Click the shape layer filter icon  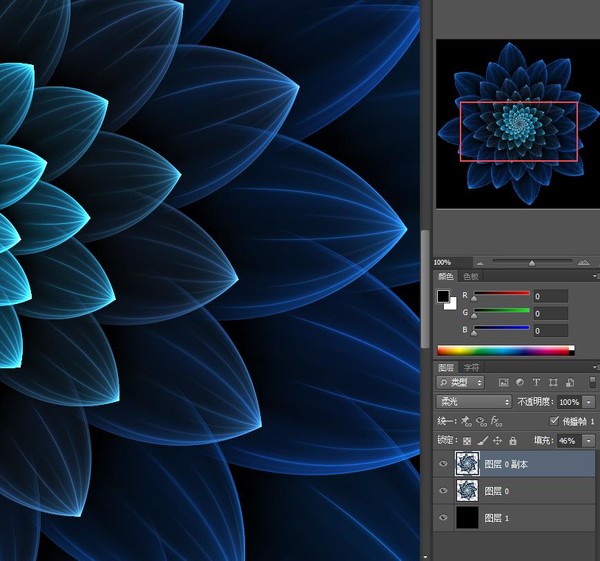pos(553,382)
